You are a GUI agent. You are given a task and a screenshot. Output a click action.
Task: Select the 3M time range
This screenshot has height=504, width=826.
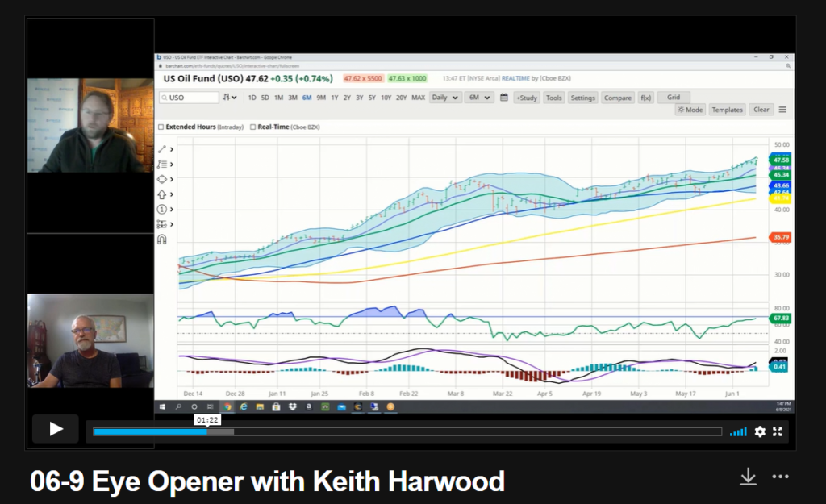(293, 98)
